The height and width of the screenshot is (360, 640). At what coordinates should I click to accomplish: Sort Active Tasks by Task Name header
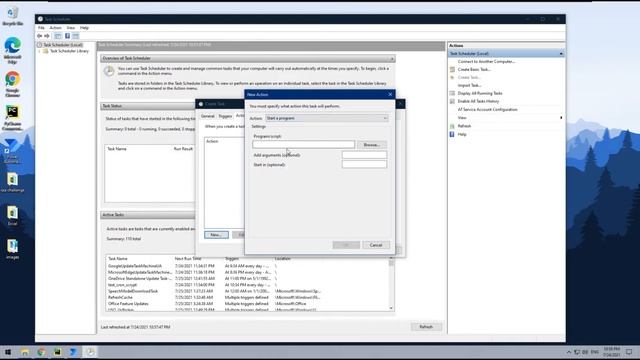point(118,259)
